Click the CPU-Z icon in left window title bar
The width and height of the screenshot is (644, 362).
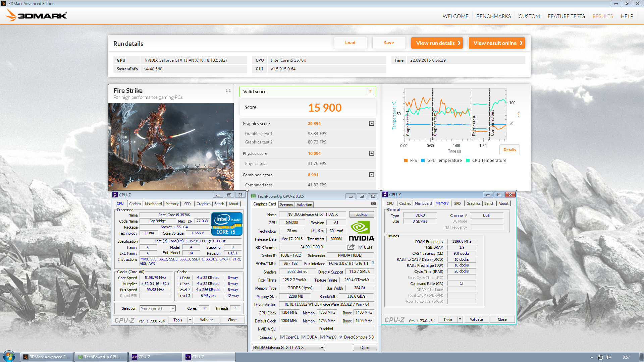[x=115, y=195]
